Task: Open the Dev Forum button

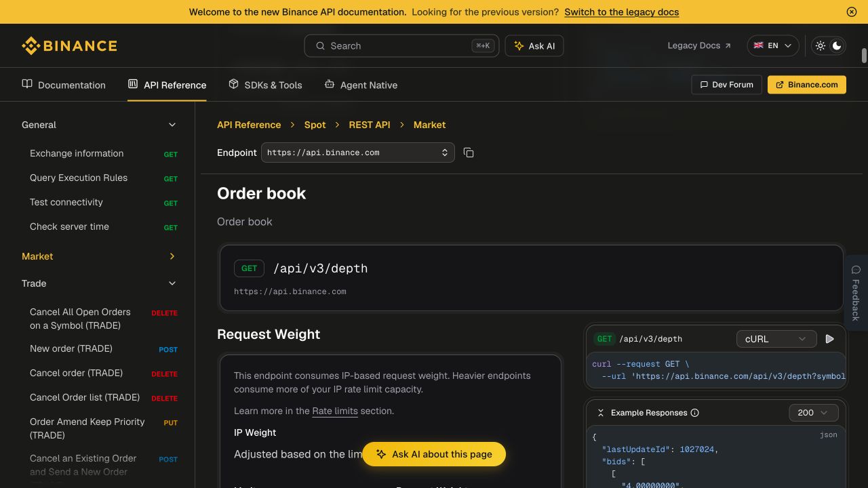Action: [726, 85]
